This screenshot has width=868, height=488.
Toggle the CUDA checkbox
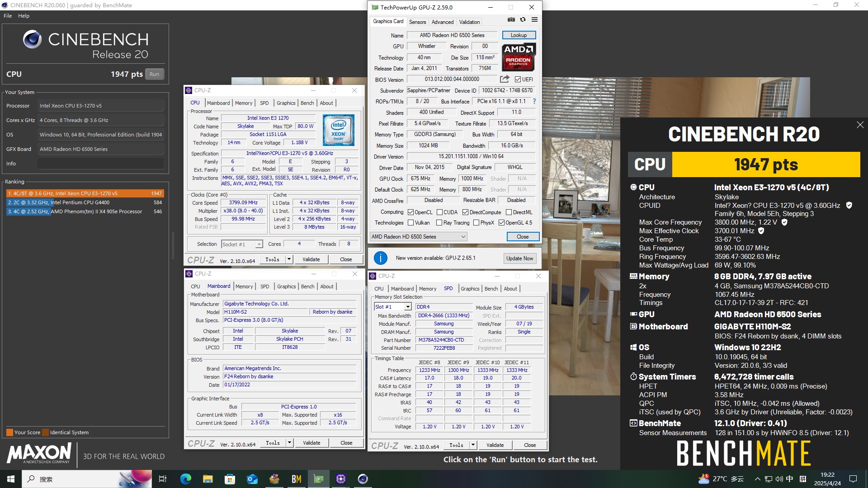coord(439,212)
